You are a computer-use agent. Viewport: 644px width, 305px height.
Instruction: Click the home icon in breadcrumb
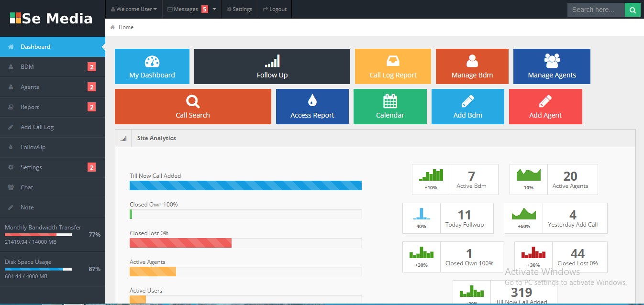coord(112,27)
